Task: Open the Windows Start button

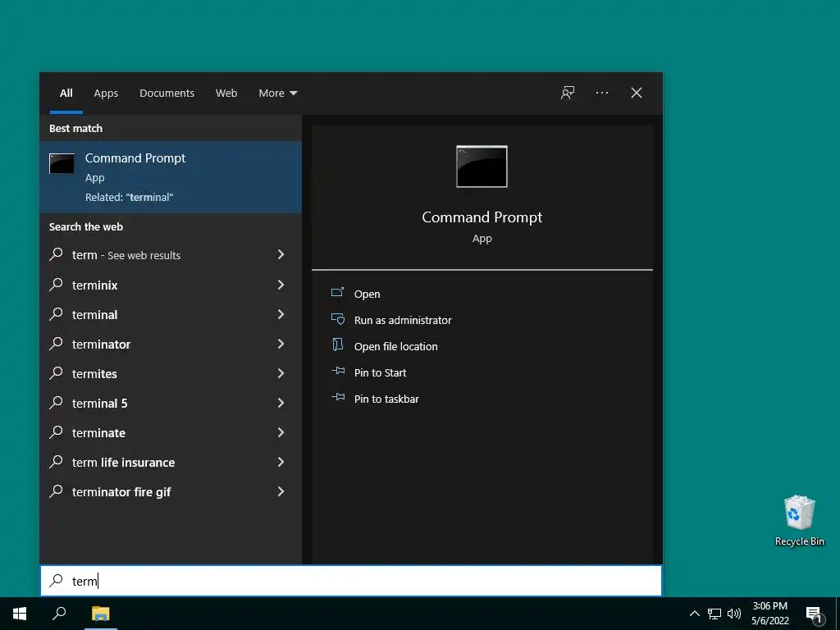Action: tap(20, 614)
